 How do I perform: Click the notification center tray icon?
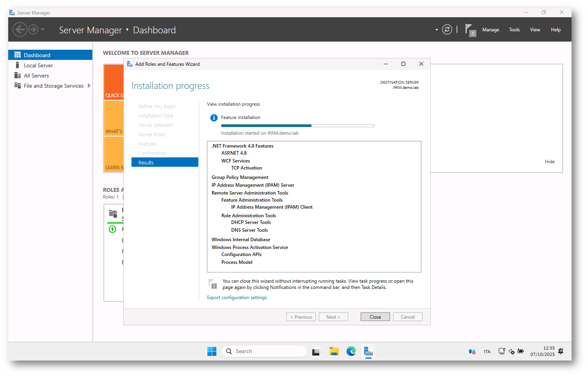561,351
